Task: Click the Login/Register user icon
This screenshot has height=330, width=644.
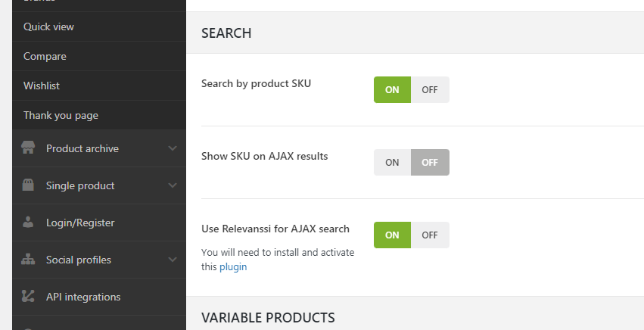Action: point(28,223)
